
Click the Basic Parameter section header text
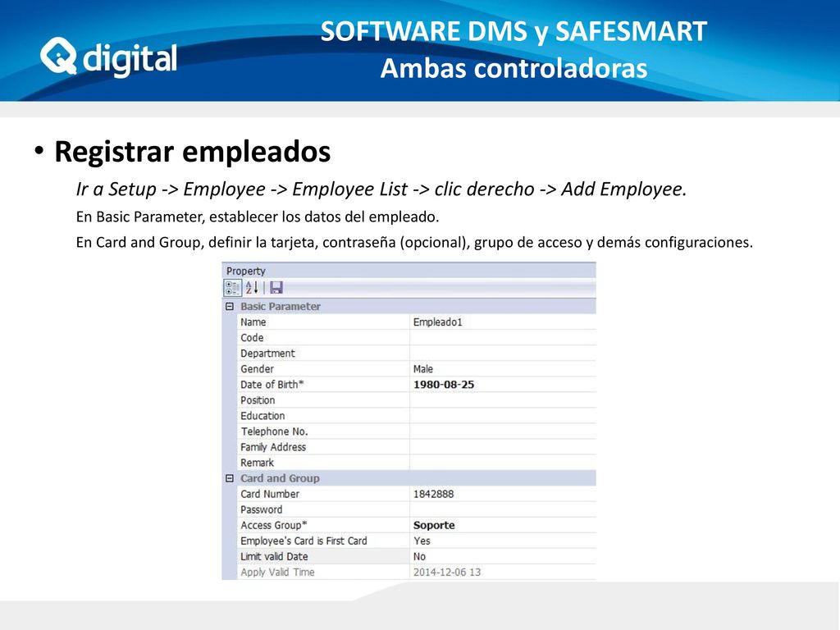click(281, 307)
